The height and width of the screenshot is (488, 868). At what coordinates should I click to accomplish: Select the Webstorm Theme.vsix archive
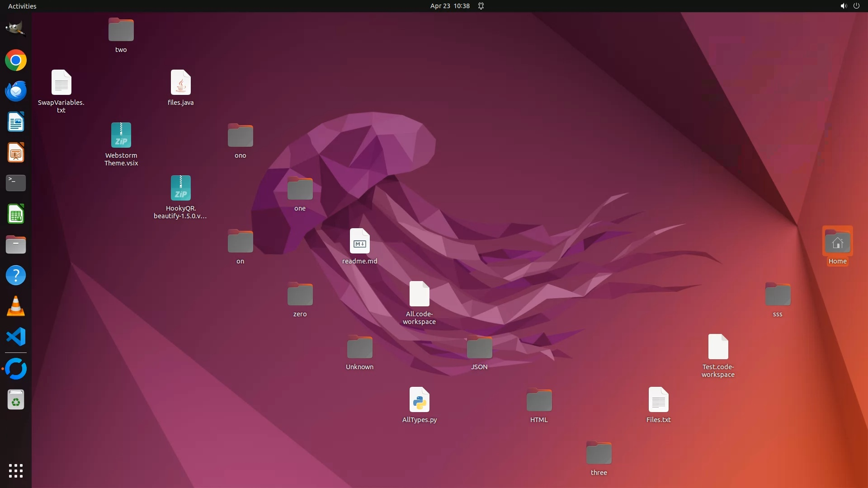pos(121,136)
